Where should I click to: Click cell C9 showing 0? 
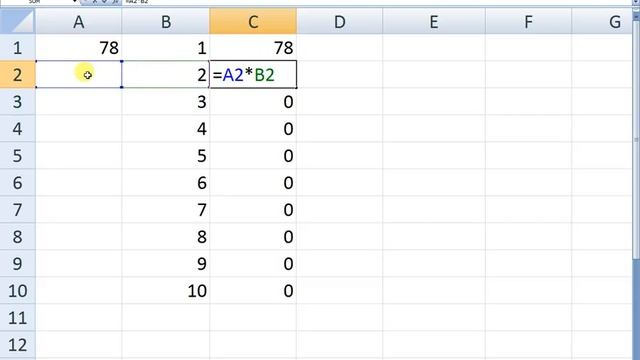[x=253, y=263]
